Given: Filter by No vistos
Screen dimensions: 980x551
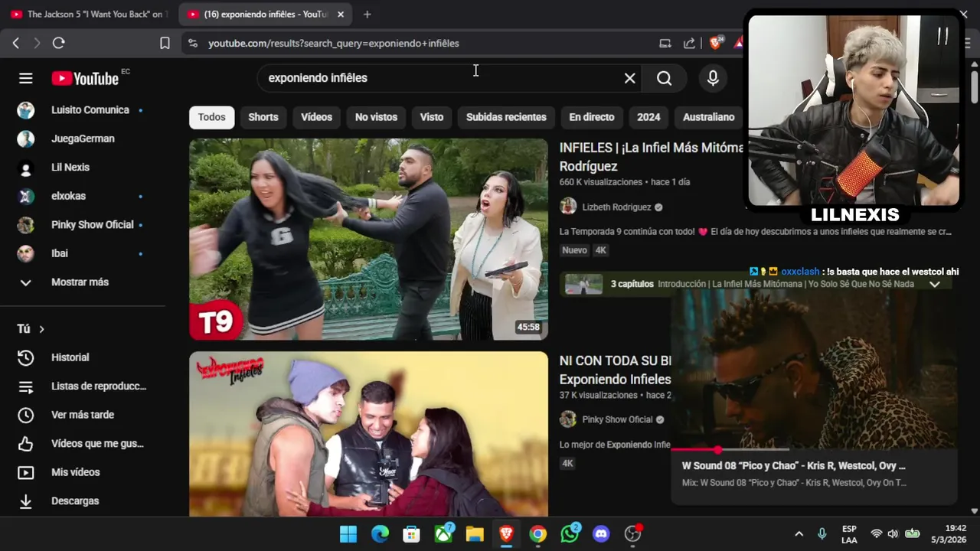Looking at the screenshot, I should tap(376, 117).
